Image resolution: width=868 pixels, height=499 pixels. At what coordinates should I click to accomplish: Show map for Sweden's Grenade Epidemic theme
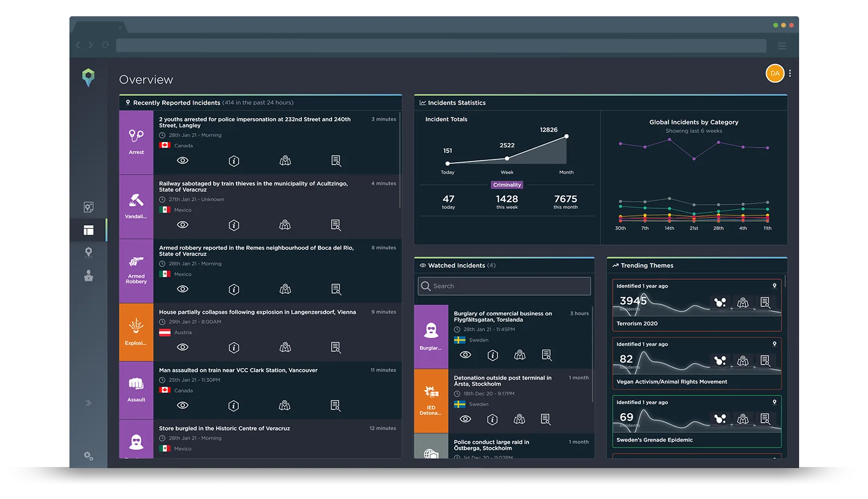tap(743, 418)
